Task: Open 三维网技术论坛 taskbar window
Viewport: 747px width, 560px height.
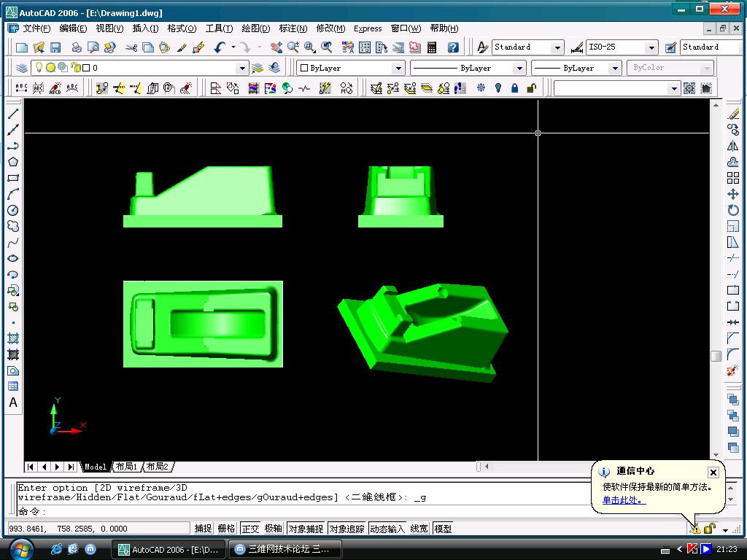Action: click(285, 549)
